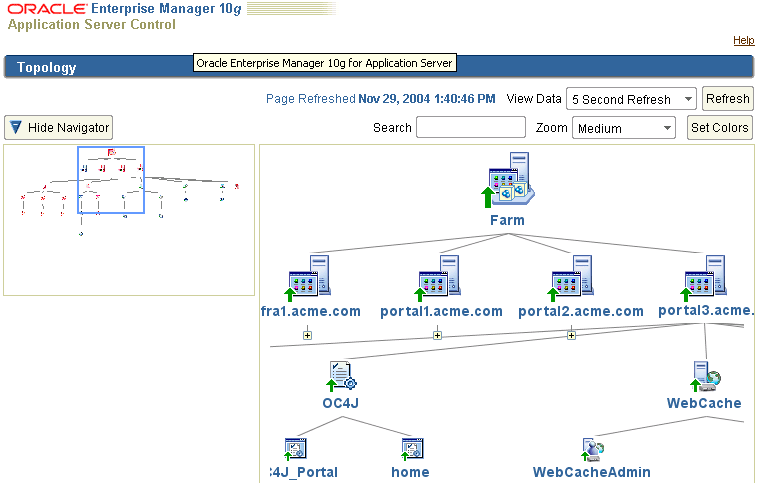Click the OC4J_Portal application icon
Viewport: 758px width, 486px height.
coord(295,449)
